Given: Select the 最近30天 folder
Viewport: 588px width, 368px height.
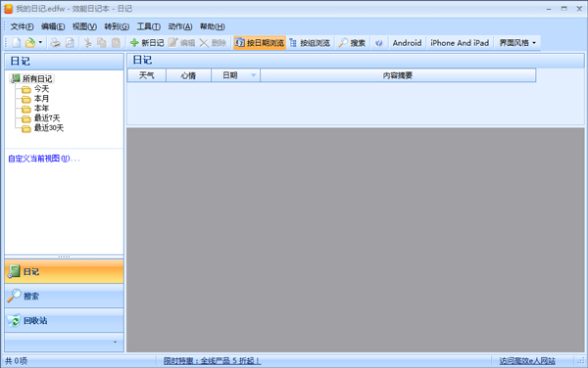Looking at the screenshot, I should point(49,127).
